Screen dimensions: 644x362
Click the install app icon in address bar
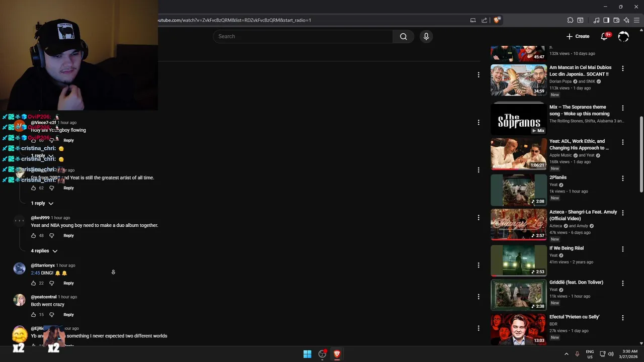tap(473, 20)
